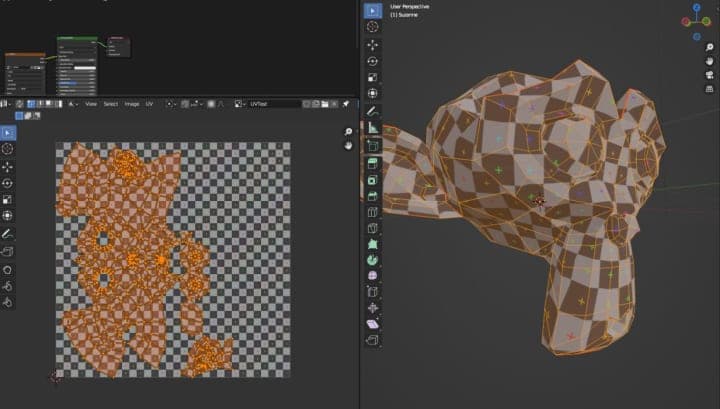Open the View menu in UV editor
Image resolution: width=720 pixels, height=409 pixels.
pyautogui.click(x=90, y=103)
